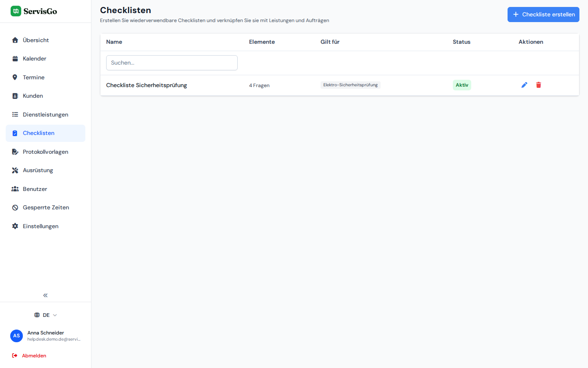Click the AS user avatar
The height and width of the screenshot is (368, 588).
16,336
